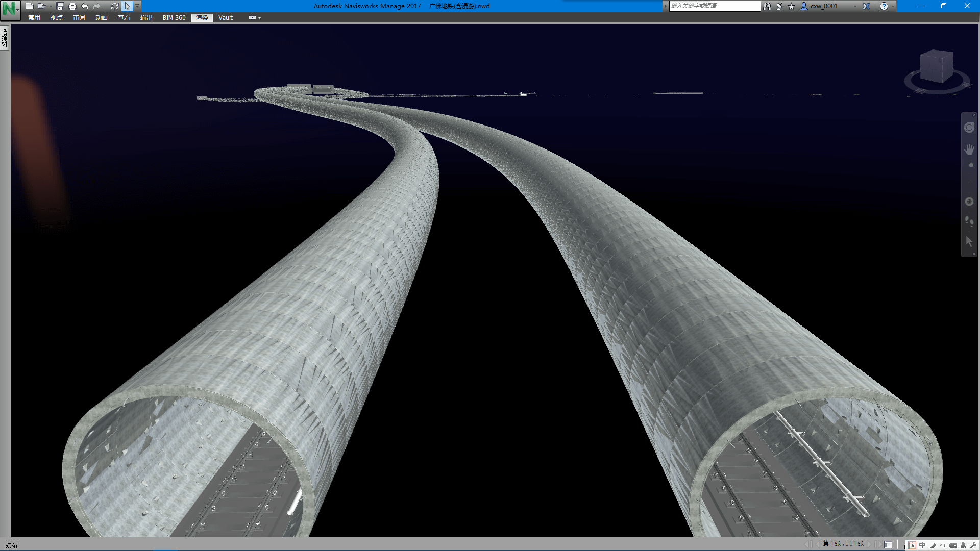Switch to the 查看 ribbon tab
The height and width of the screenshot is (551, 980).
pos(124,18)
